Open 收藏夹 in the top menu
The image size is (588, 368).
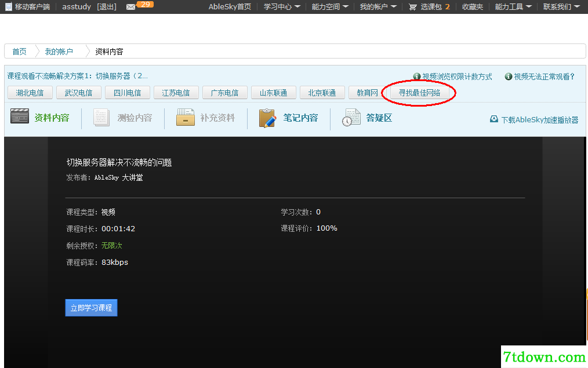473,7
